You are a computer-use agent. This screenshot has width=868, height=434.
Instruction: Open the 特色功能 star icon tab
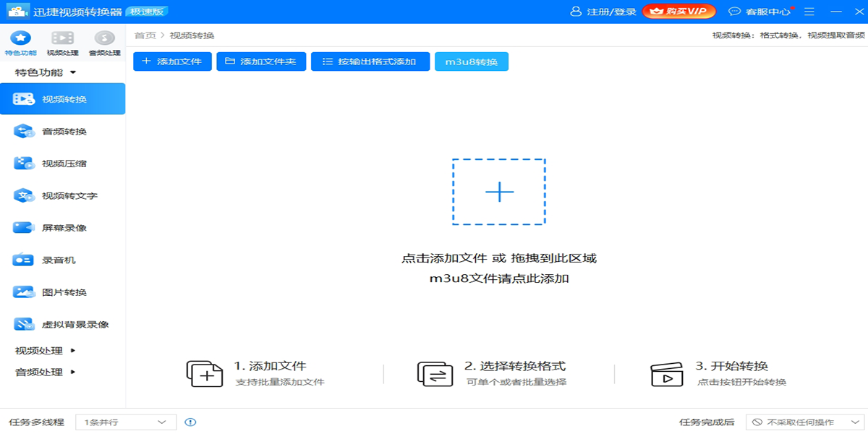pyautogui.click(x=21, y=42)
